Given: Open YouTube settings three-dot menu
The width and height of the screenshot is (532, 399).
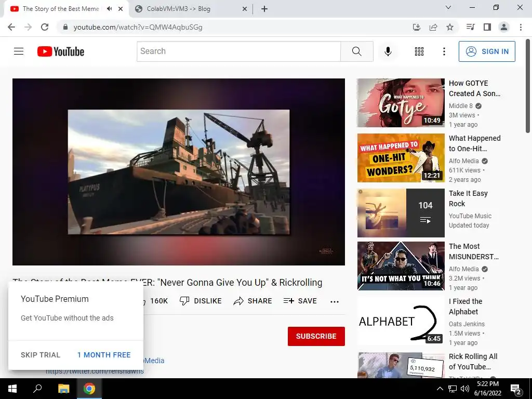Looking at the screenshot, I should click(444, 51).
